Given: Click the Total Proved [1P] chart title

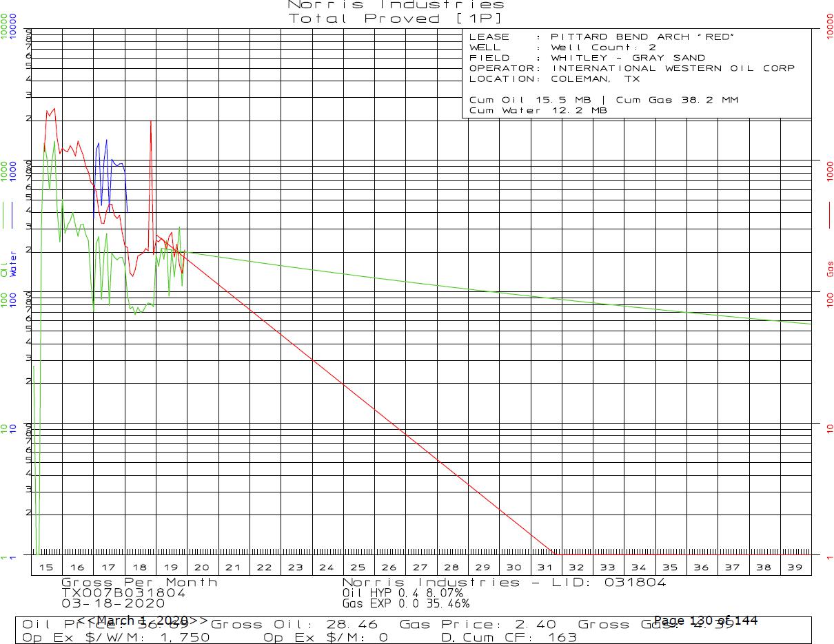Looking at the screenshot, I should [395, 19].
